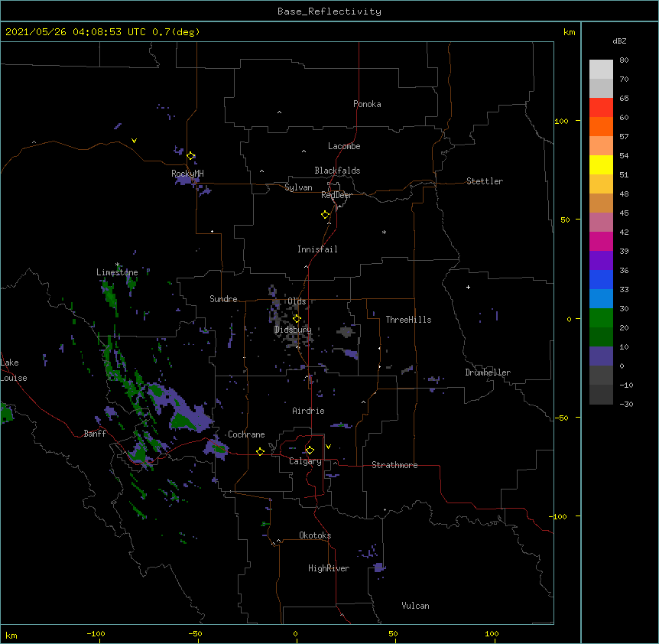659x644 pixels.
Task: Click the 10 dBZ purple swatch
Action: pos(601,356)
